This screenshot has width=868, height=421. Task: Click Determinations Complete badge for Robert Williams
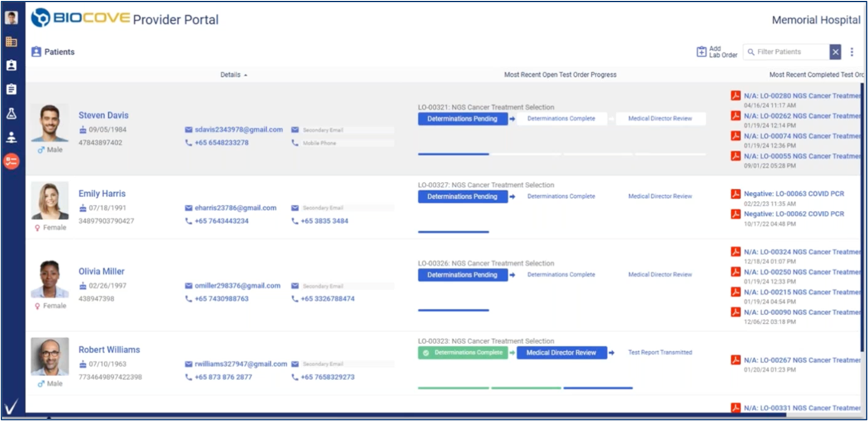(463, 352)
